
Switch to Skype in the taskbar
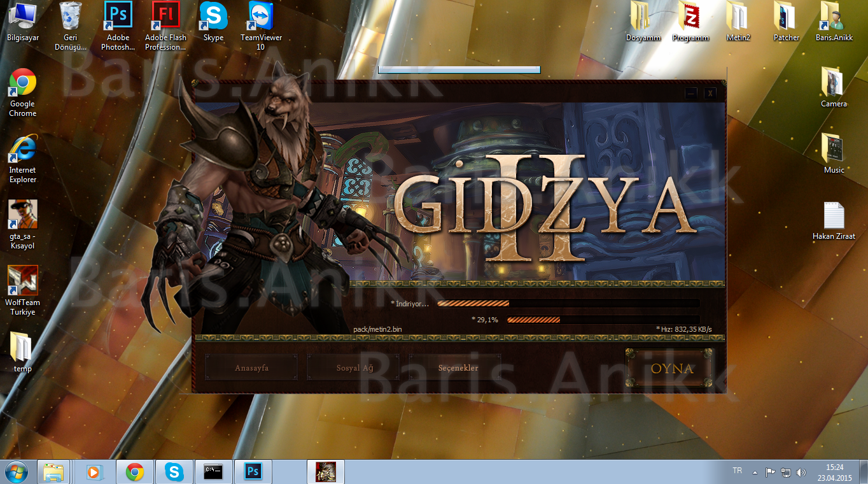click(x=174, y=472)
